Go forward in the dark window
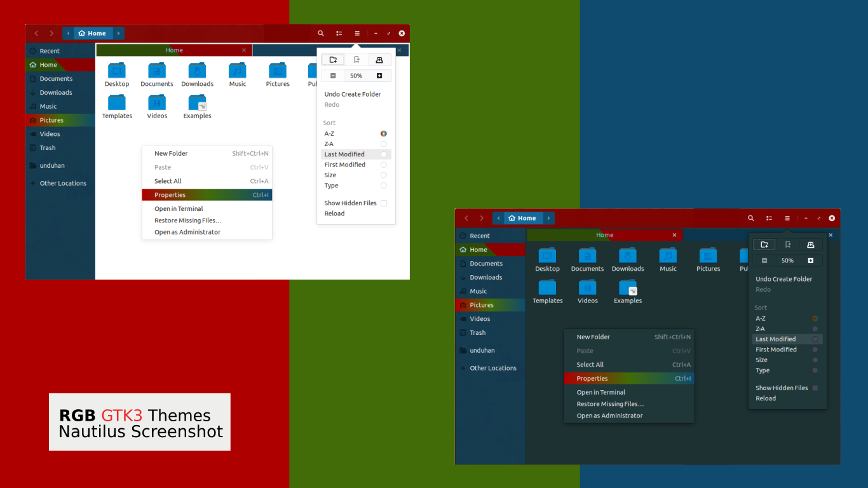The image size is (868, 488). pyautogui.click(x=482, y=218)
